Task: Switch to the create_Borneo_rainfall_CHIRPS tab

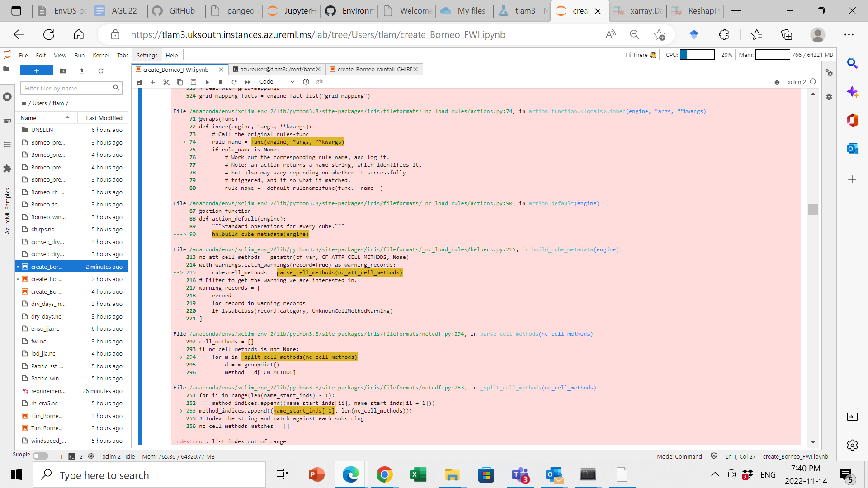Action: coord(374,69)
